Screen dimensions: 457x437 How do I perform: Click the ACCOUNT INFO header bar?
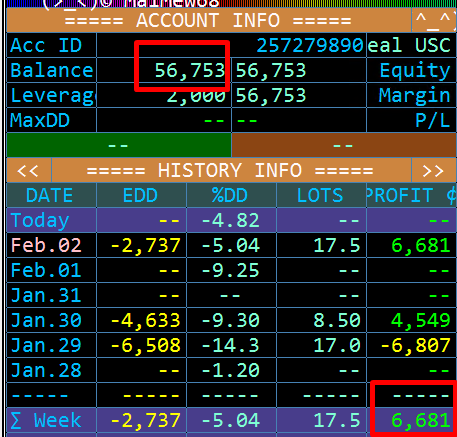pos(209,21)
